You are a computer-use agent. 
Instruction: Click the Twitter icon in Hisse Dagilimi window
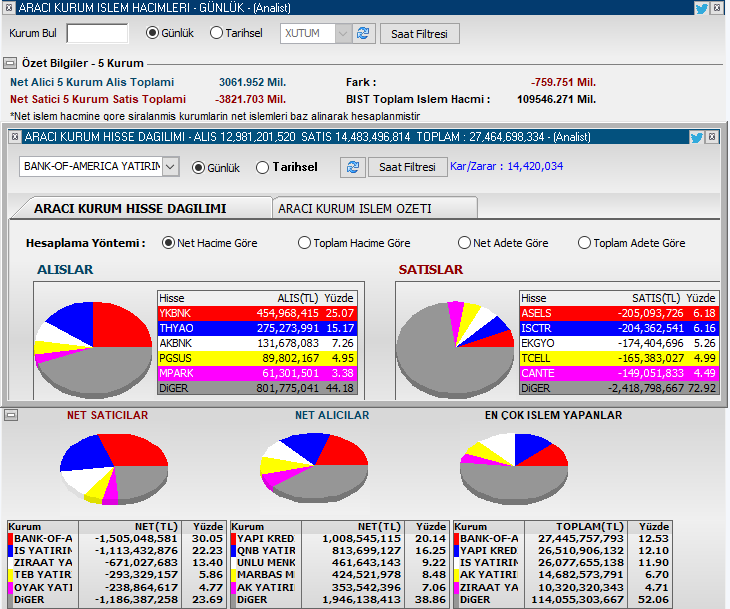696,137
